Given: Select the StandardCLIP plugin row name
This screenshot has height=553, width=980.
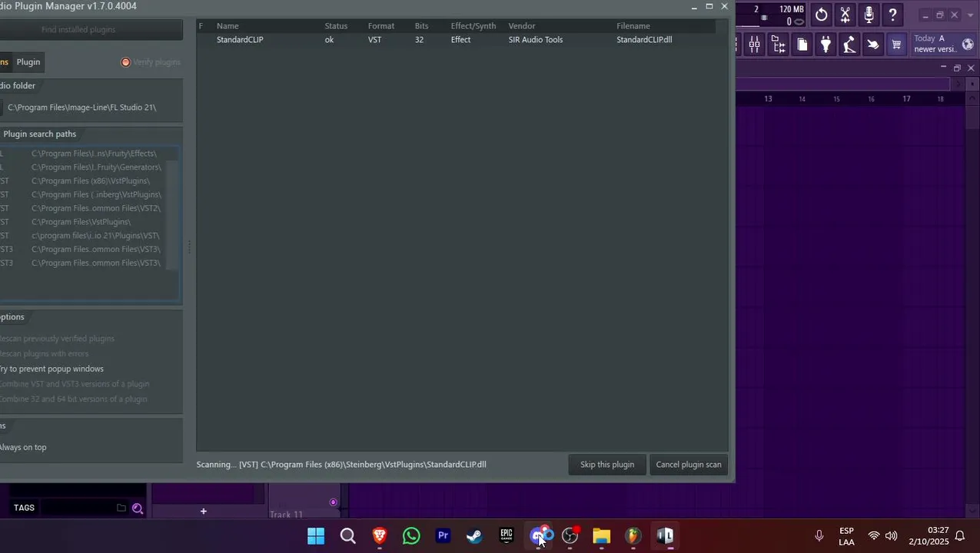Looking at the screenshot, I should [x=240, y=40].
